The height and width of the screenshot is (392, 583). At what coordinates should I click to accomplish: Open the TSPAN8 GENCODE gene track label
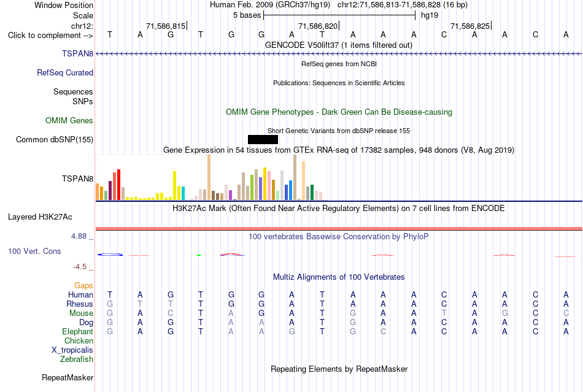pos(77,53)
